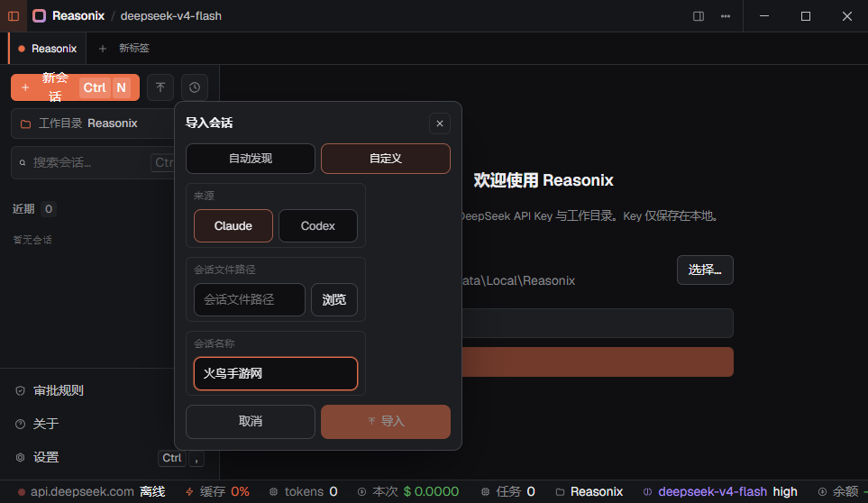Viewport: 868px width, 503px height.
Task: Click the 关于 question mark icon
Action: click(20, 424)
